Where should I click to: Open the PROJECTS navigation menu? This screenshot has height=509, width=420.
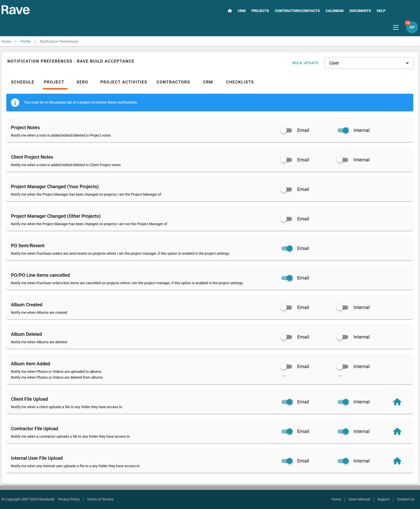260,11
